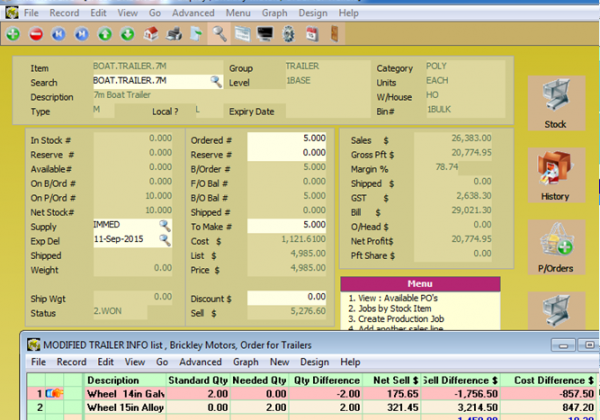Click the Margin % value 78.74
Image resolution: width=600 pixels, height=420 pixels.
pos(447,167)
